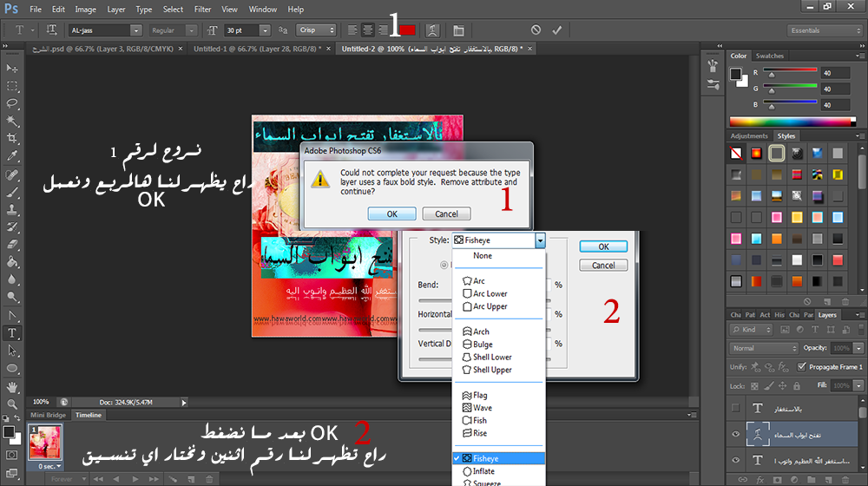Choose Wave from the warp style list
Viewport: 868px width, 486px height.
click(x=482, y=408)
